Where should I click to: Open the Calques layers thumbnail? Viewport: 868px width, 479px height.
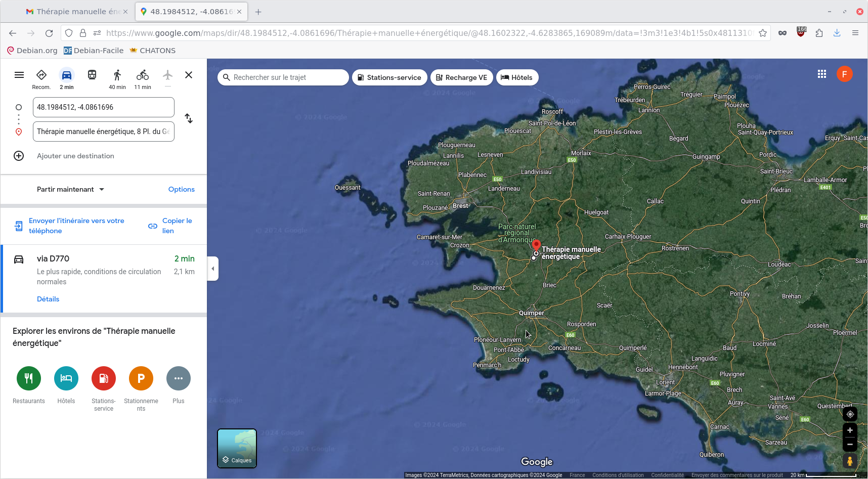pos(237,448)
